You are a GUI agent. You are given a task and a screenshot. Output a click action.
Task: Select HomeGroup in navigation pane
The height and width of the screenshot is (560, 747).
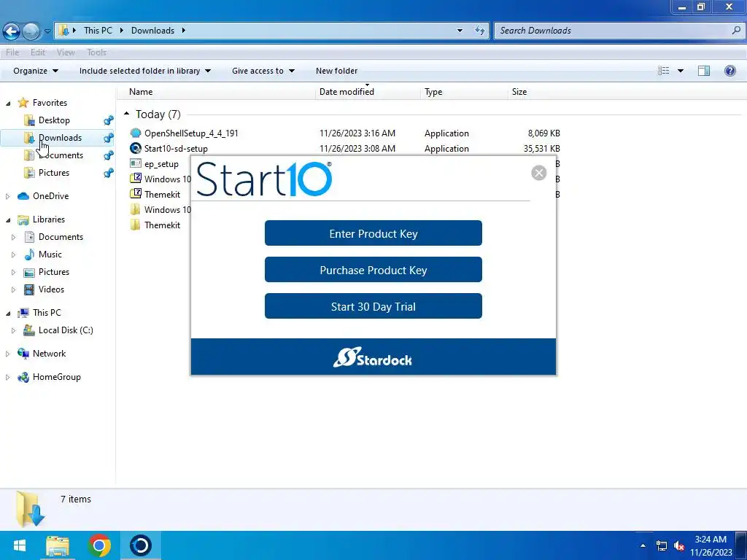pyautogui.click(x=57, y=377)
